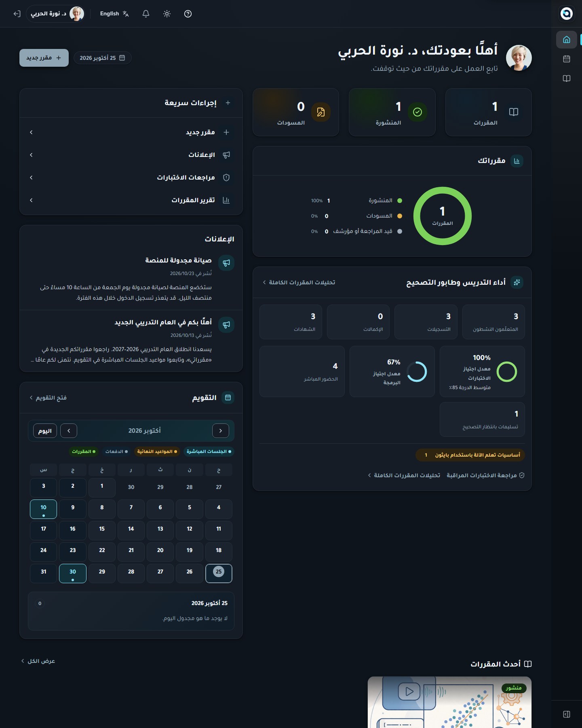Image resolution: width=582 pixels, height=728 pixels.
Task: Click the calendar icon beside التقويم title
Action: coord(228,398)
